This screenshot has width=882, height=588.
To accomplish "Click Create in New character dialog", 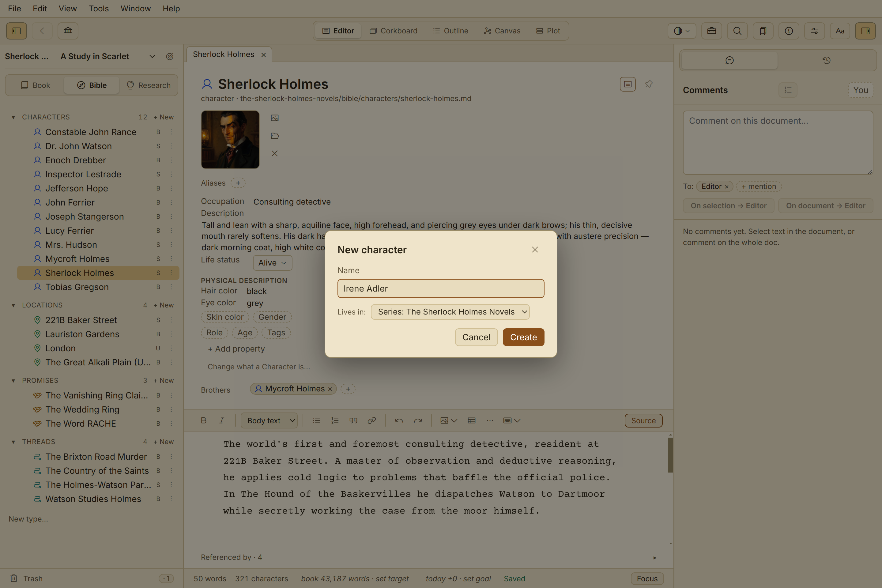I will tap(523, 337).
